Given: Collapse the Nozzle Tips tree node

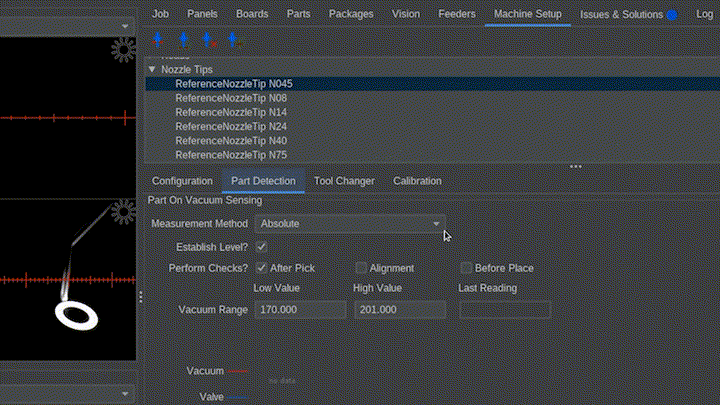Looking at the screenshot, I should [x=152, y=70].
